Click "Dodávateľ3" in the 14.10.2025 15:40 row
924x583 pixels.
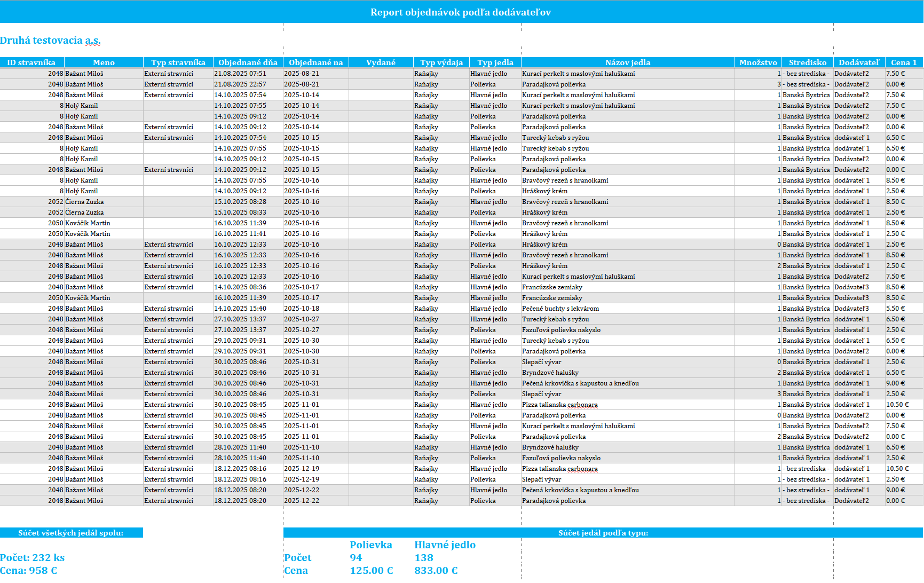click(852, 309)
